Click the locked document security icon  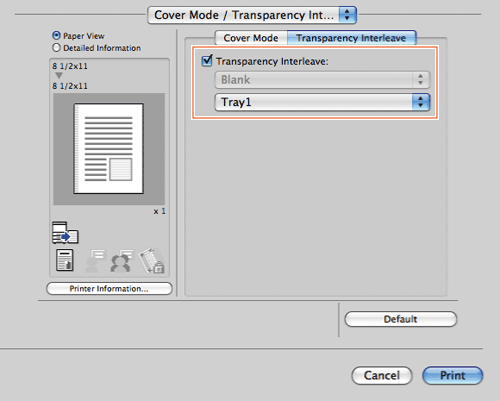pyautogui.click(x=152, y=260)
